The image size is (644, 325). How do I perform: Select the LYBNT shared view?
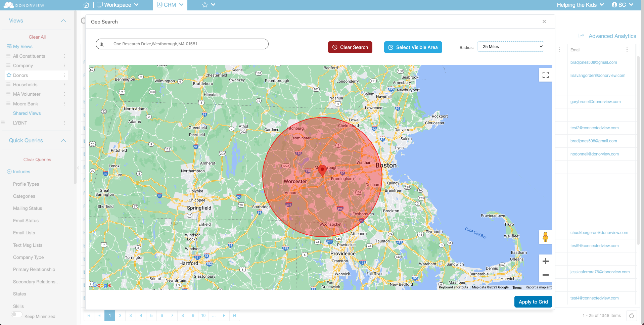pos(20,123)
